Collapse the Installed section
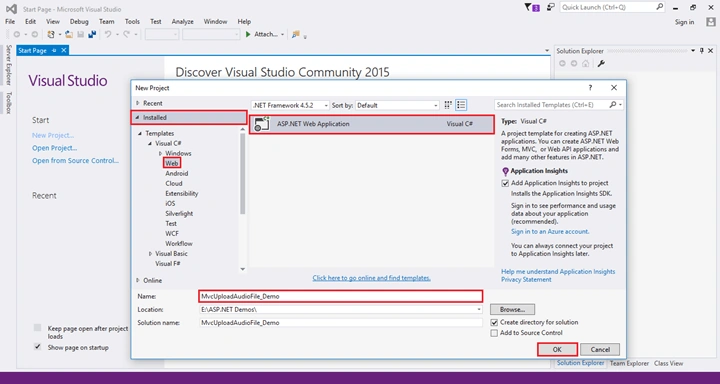The image size is (720, 384). click(x=137, y=118)
